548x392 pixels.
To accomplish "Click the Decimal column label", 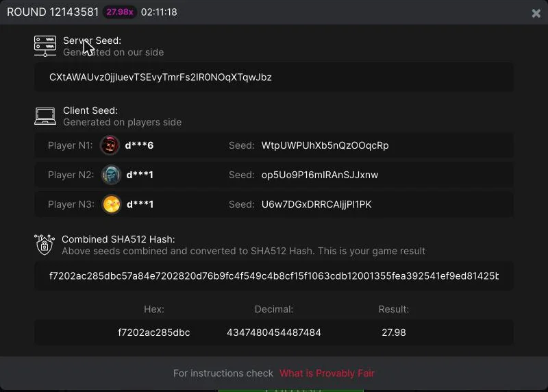I will tap(273, 309).
